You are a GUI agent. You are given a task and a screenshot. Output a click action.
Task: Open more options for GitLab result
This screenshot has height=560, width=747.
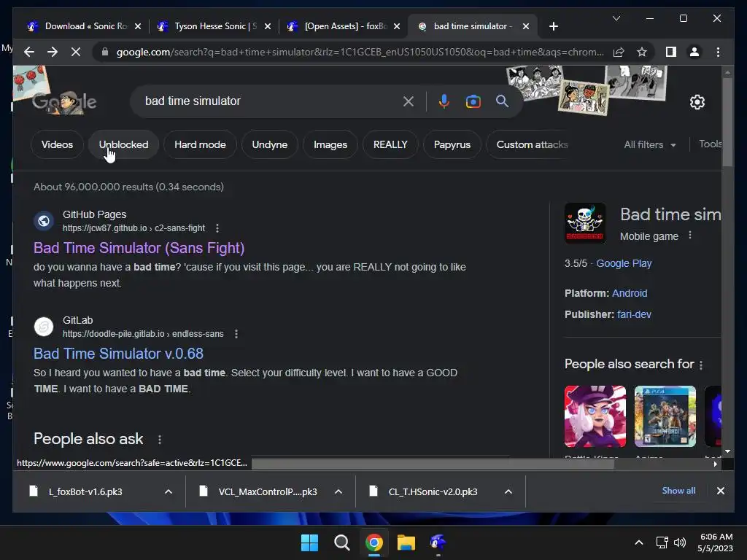click(x=236, y=334)
